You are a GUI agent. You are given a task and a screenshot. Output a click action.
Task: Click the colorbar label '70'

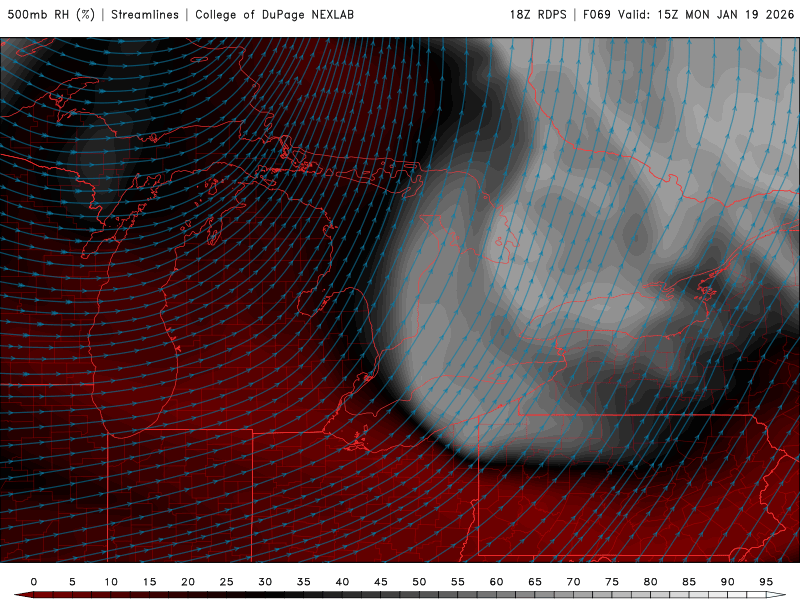[573, 582]
